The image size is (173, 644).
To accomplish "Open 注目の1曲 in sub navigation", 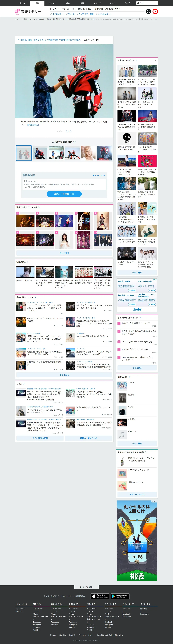I will coord(99,9).
